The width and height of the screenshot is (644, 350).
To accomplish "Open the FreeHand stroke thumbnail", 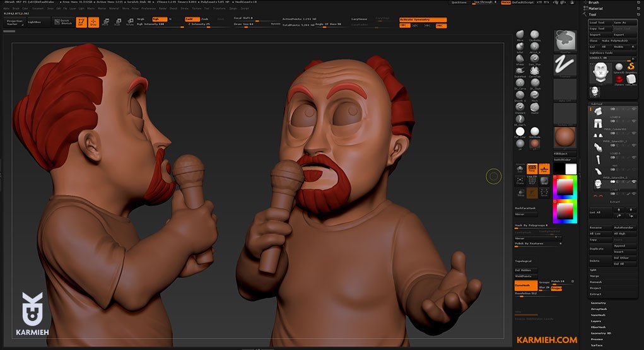I will coord(565,65).
